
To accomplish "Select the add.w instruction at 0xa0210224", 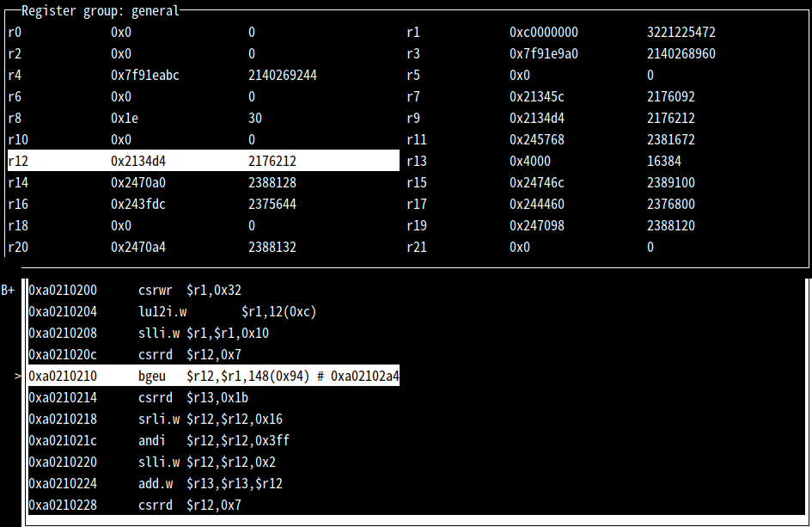I will (210, 484).
